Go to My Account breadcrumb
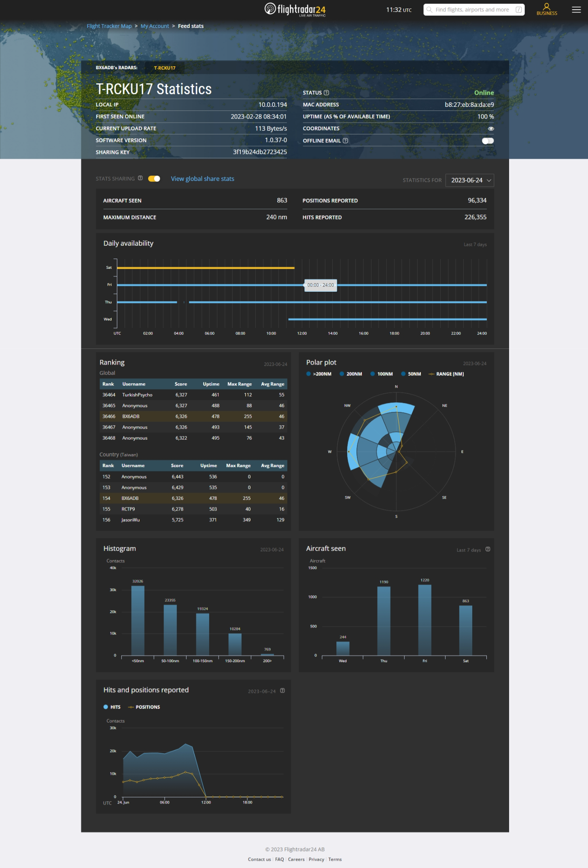Viewport: 588px width, 868px height. [155, 26]
